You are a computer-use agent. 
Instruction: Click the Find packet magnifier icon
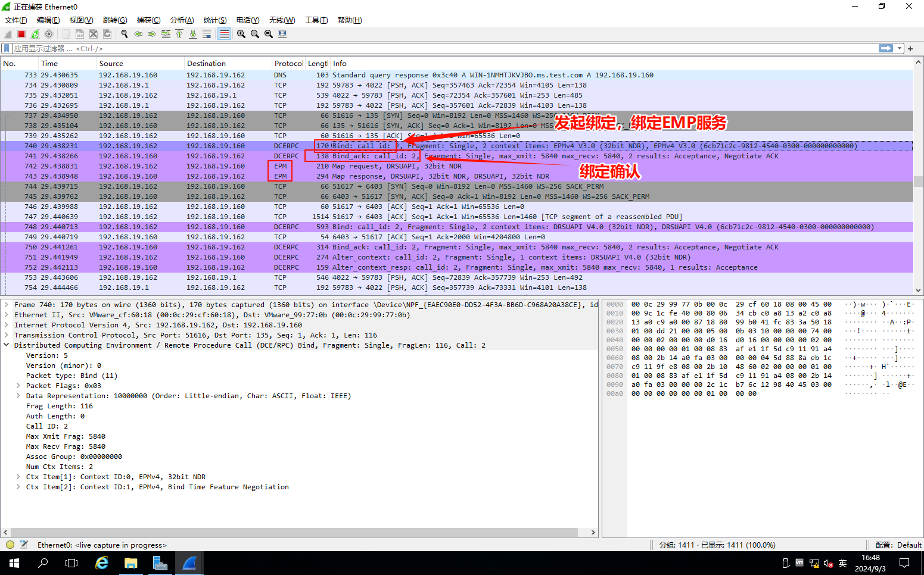tap(125, 34)
